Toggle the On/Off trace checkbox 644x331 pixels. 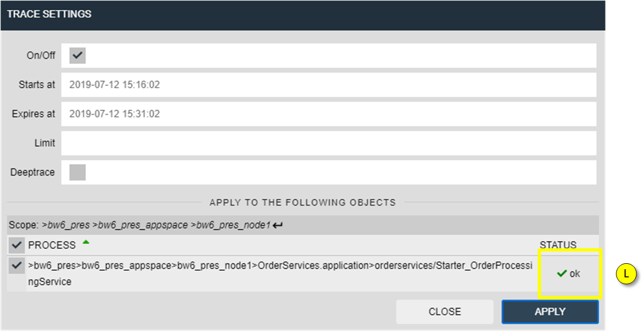click(x=77, y=55)
